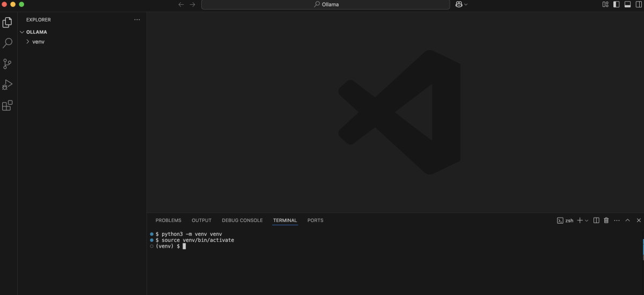Maximize the panel size with chevron

pyautogui.click(x=628, y=220)
